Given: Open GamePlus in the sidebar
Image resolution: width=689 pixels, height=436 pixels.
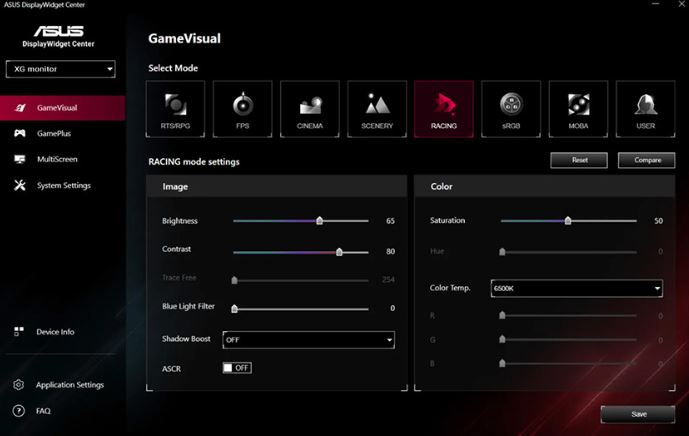Looking at the screenshot, I should pos(54,133).
